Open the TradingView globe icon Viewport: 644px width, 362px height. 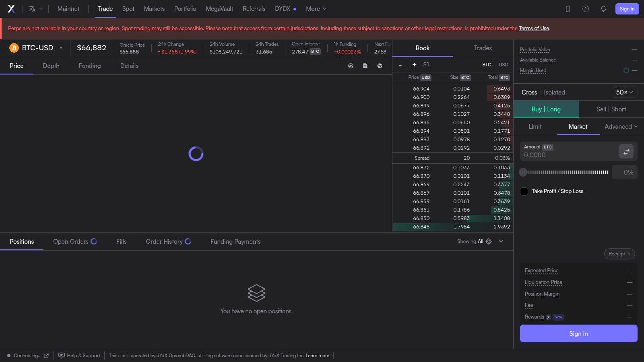[x=380, y=66]
